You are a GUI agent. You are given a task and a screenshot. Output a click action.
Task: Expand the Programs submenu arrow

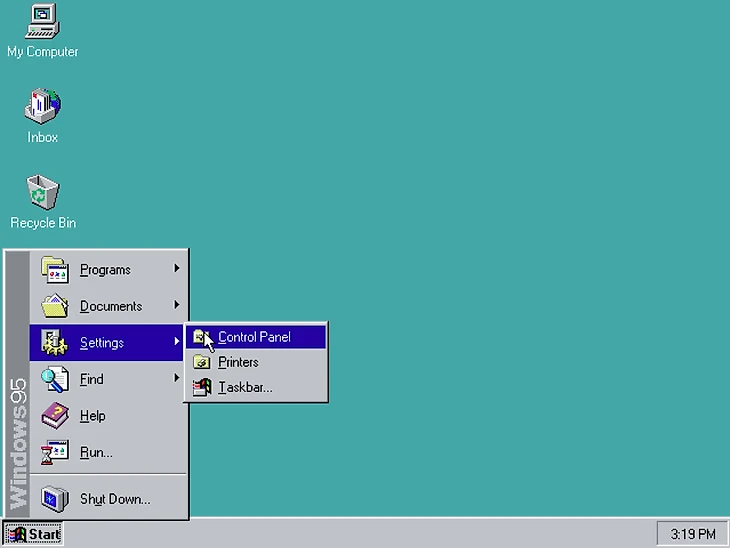point(176,268)
